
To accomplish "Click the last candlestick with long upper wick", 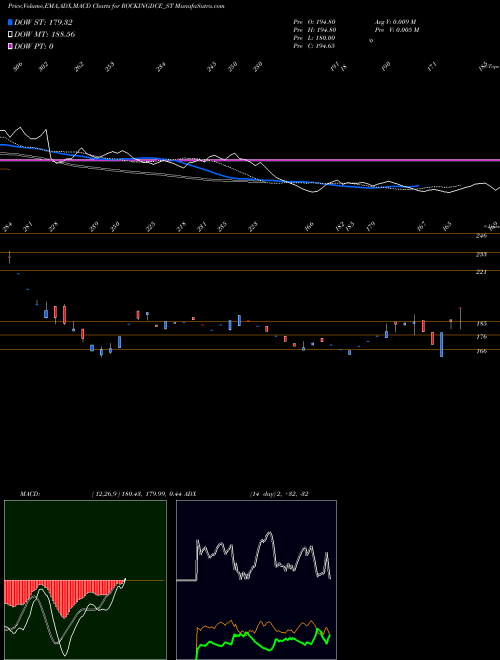I will click(460, 318).
